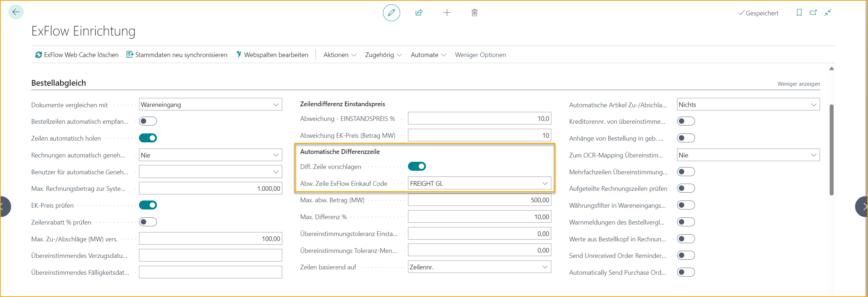Click the plus new record icon
The width and height of the screenshot is (868, 297).
pyautogui.click(x=447, y=13)
